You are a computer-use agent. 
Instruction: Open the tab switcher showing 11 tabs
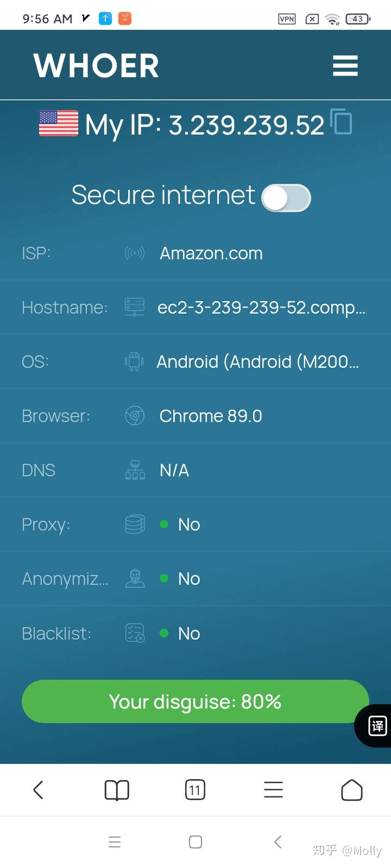[195, 790]
